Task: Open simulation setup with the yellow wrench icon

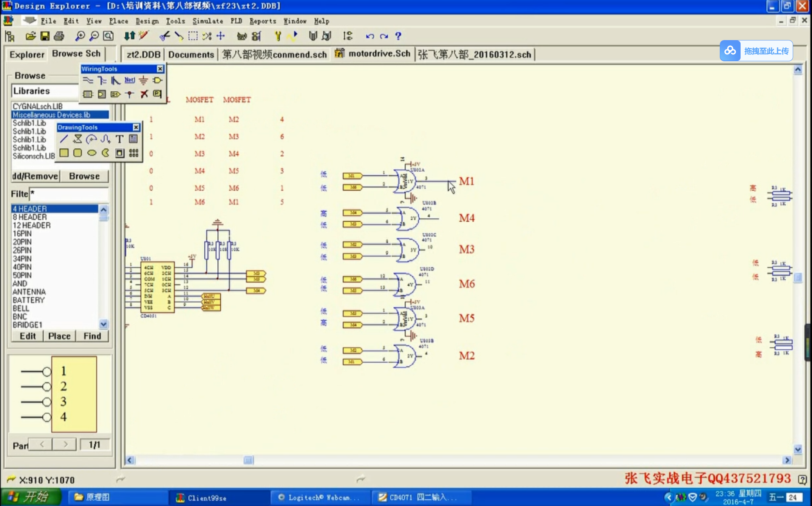Action: pos(278,36)
